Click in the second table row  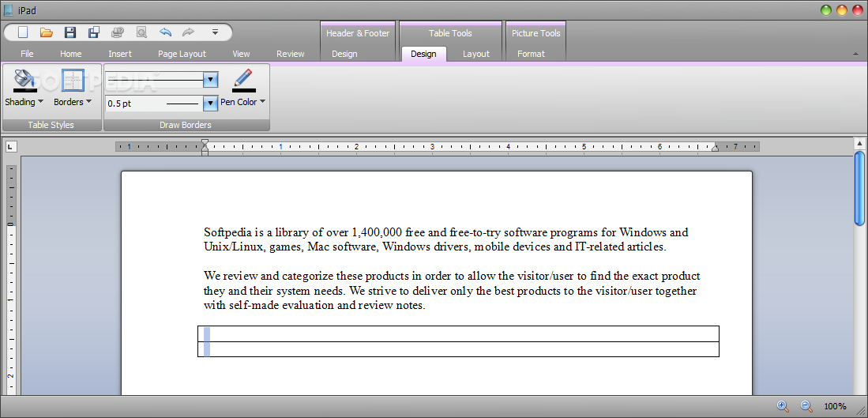[x=458, y=349]
